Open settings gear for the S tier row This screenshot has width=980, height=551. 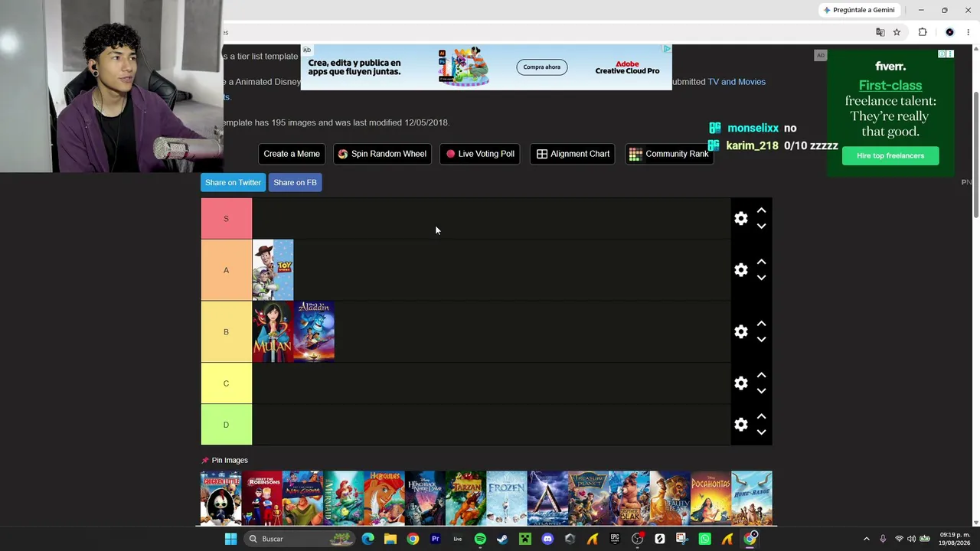pyautogui.click(x=740, y=219)
